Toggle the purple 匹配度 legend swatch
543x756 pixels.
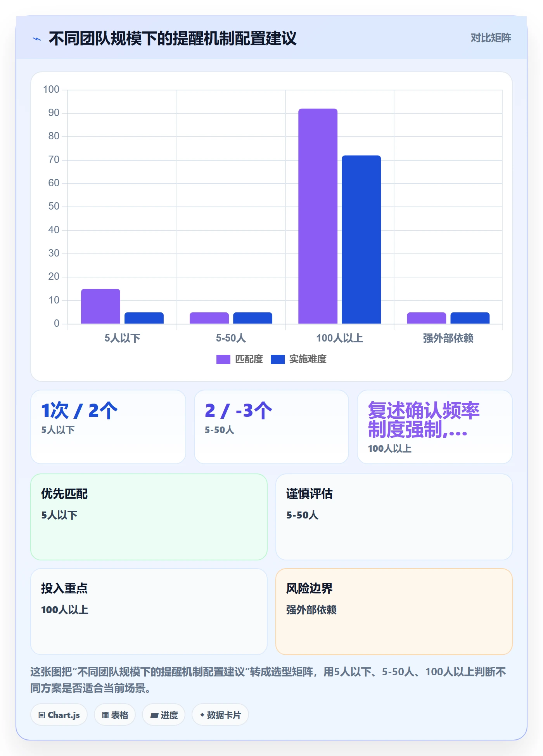[223, 359]
